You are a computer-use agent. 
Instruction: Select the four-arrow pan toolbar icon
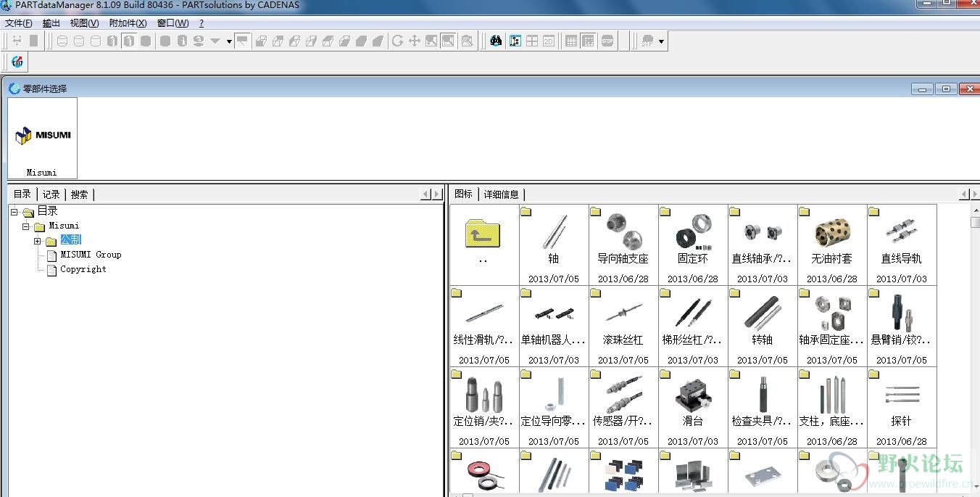[415, 41]
